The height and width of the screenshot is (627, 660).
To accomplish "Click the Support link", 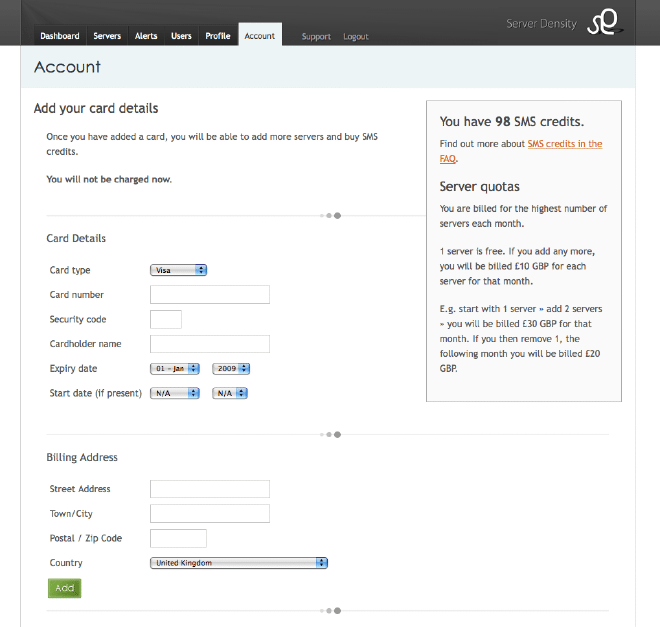I will tap(316, 37).
